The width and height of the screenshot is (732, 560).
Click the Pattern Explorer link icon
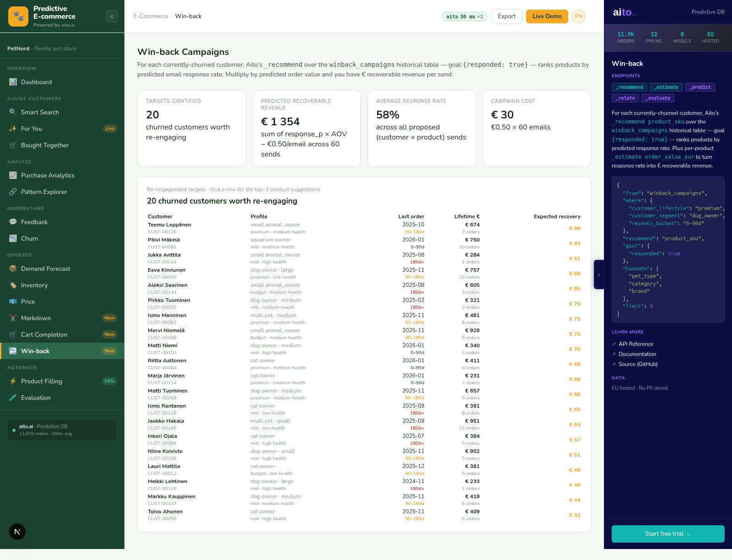pos(13,192)
